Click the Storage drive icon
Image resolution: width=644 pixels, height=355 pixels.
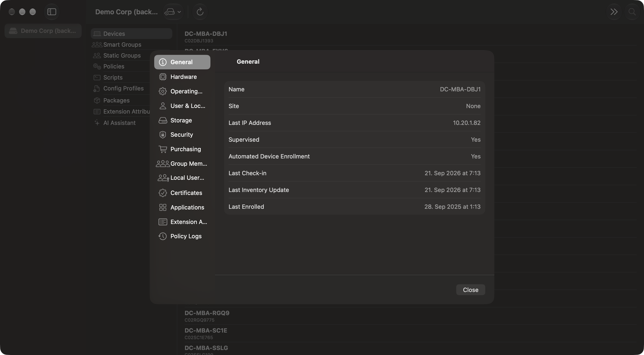(x=163, y=120)
